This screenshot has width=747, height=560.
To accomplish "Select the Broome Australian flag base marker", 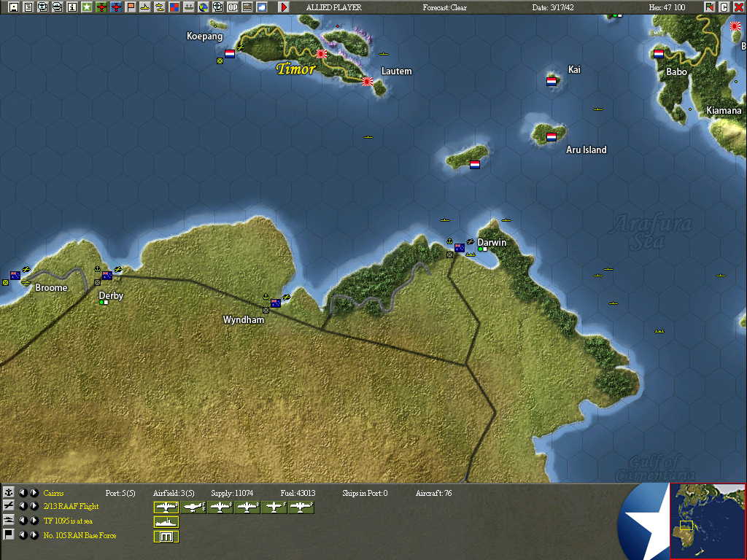I will tap(15, 275).
